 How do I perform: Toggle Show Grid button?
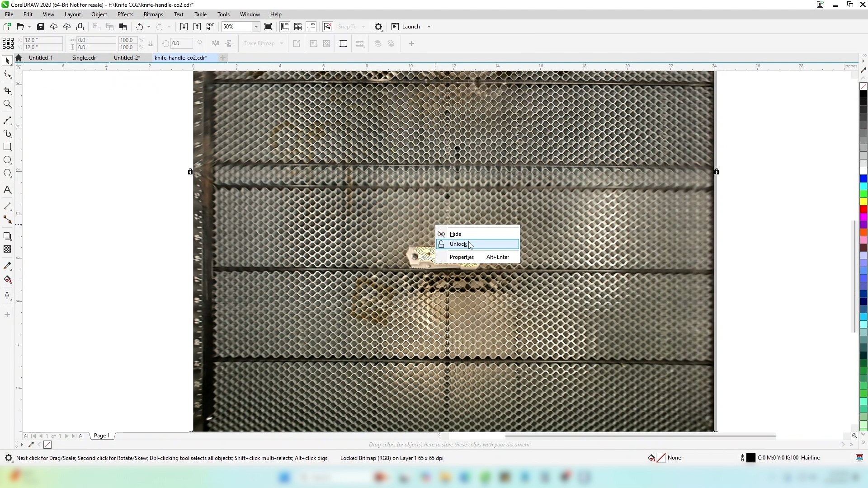tap(298, 27)
